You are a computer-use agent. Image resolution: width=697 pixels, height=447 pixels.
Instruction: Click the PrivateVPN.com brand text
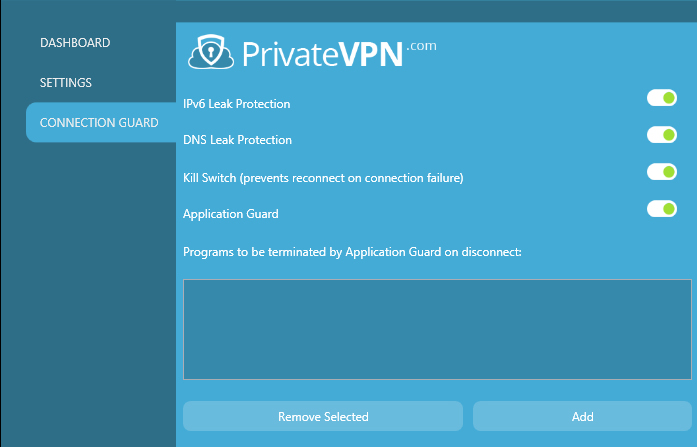coord(339,54)
